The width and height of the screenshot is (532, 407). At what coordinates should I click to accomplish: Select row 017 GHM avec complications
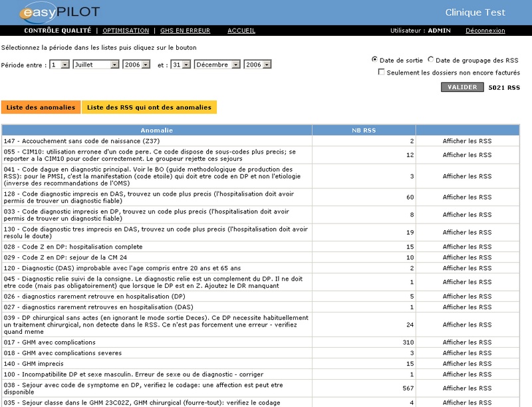[x=261, y=342]
